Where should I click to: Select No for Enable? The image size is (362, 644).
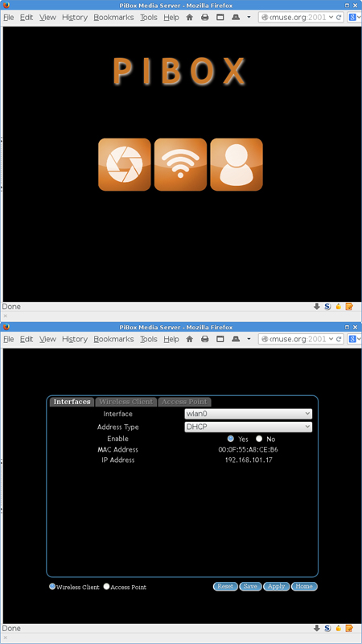click(x=259, y=439)
